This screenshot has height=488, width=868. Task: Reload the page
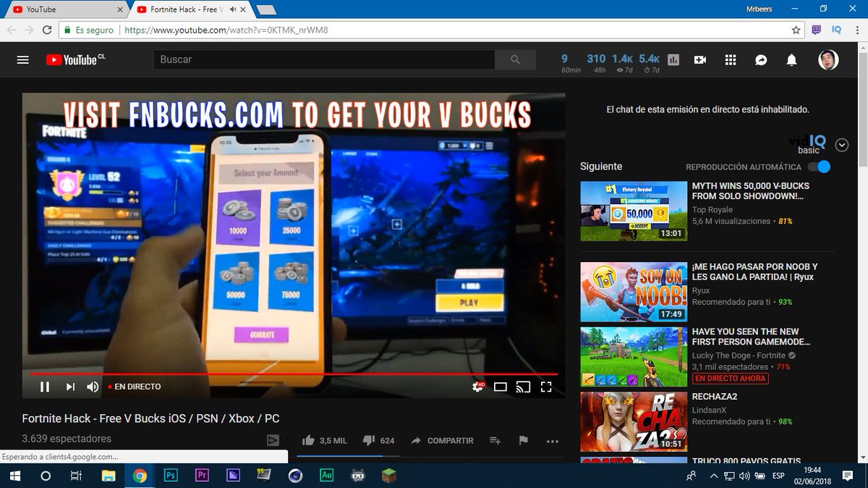point(47,30)
